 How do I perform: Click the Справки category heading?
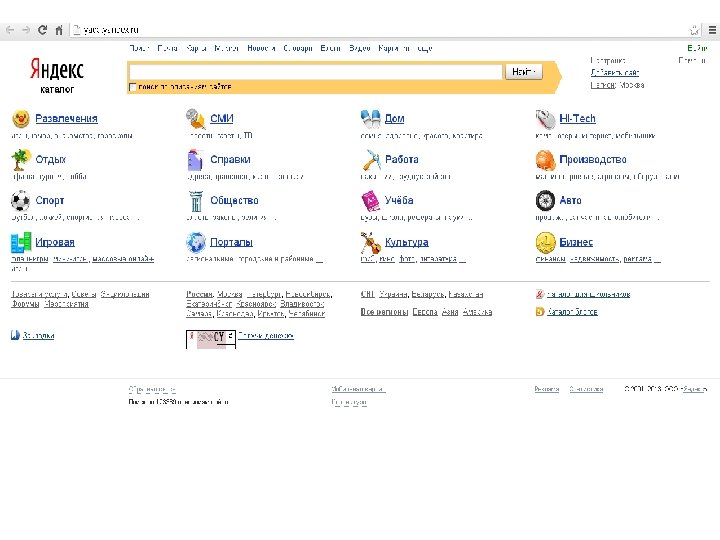[230, 159]
